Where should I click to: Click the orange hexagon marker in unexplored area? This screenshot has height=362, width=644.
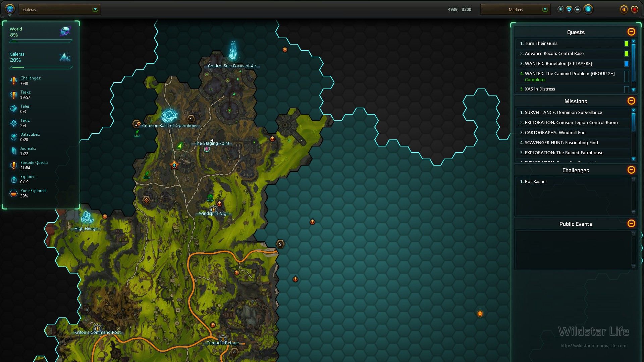tap(480, 314)
